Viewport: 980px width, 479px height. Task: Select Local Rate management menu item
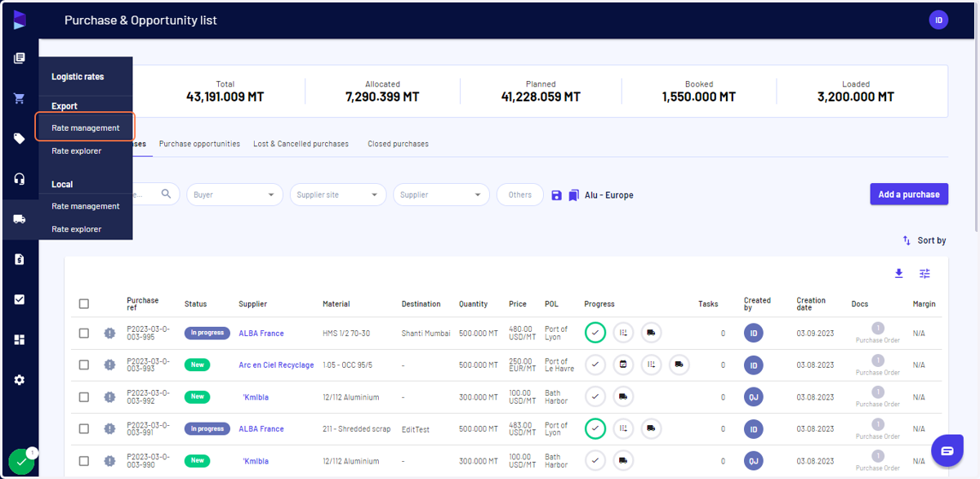86,206
